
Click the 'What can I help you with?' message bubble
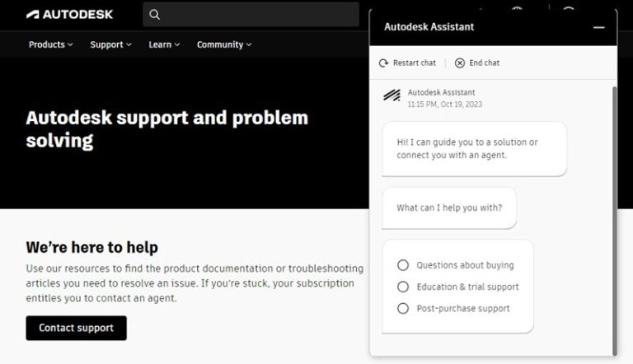click(x=449, y=208)
